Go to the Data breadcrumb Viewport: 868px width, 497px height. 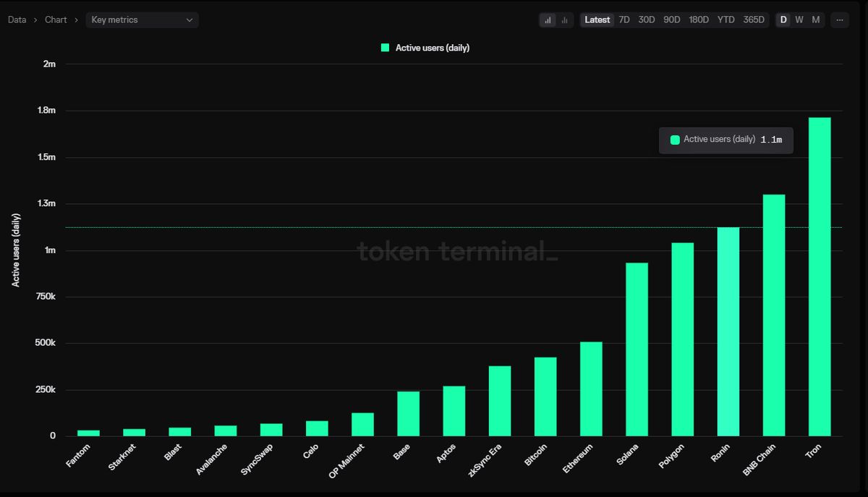coord(17,20)
